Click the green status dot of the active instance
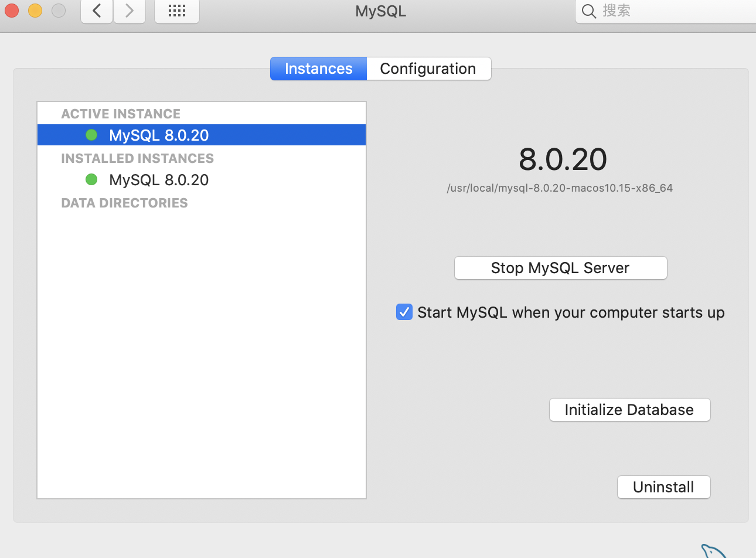 point(91,134)
